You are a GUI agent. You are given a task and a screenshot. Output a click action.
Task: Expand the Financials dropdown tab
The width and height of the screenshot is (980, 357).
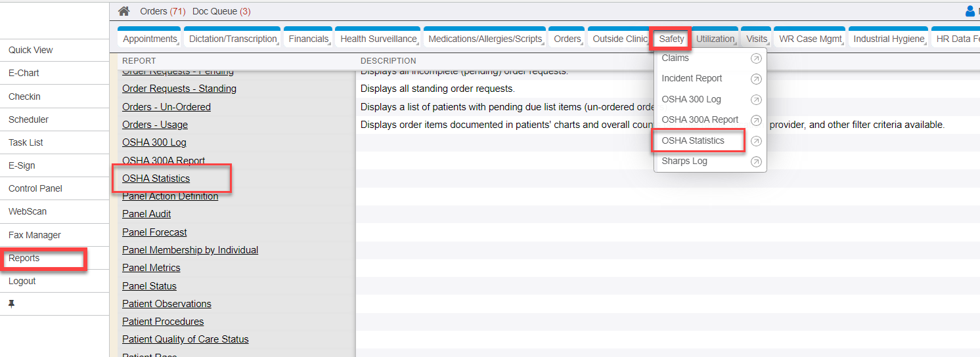pyautogui.click(x=308, y=39)
